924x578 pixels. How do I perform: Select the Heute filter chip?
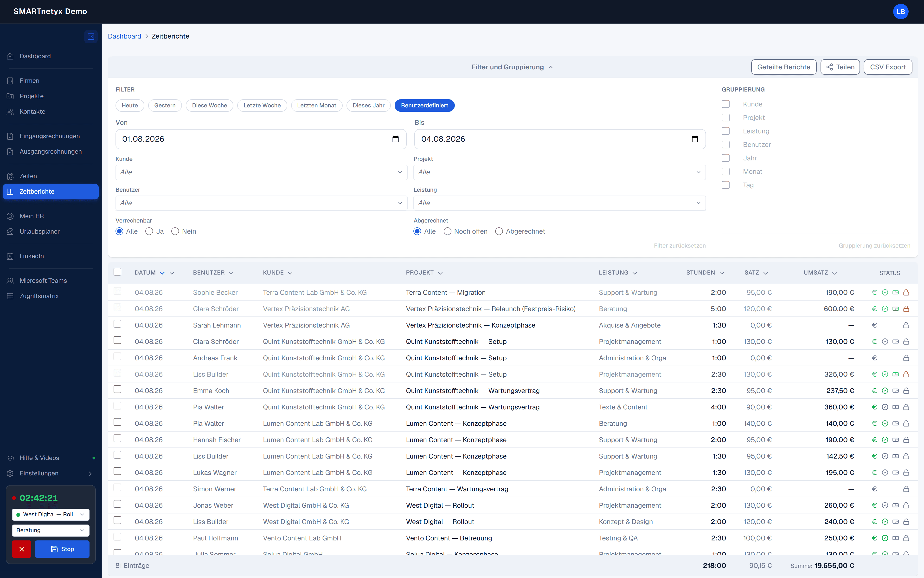click(x=130, y=105)
